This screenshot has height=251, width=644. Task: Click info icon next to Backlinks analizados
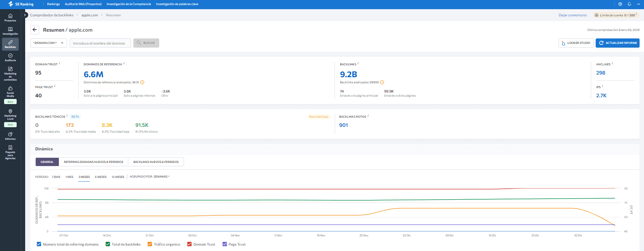pos(382,82)
